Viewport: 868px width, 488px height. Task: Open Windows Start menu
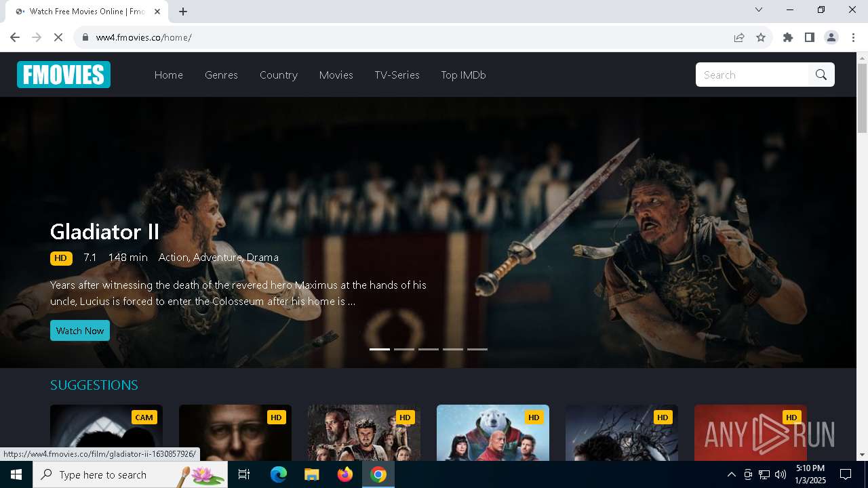tap(16, 474)
